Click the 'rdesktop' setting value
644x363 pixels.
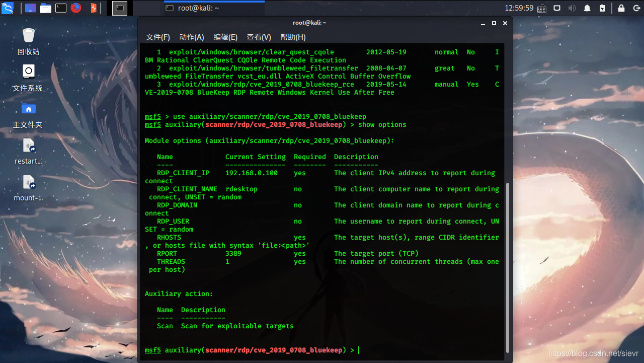pyautogui.click(x=242, y=189)
